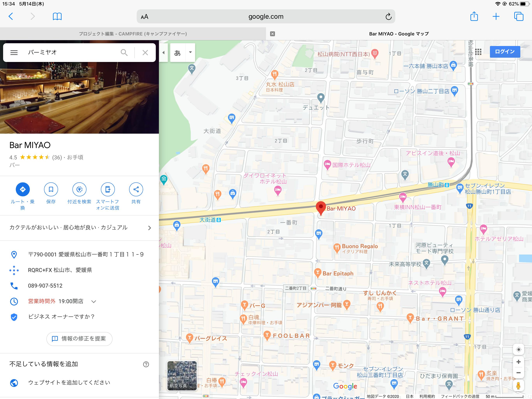Zoom in the map with plus
The width and height of the screenshot is (532, 399).
518,362
